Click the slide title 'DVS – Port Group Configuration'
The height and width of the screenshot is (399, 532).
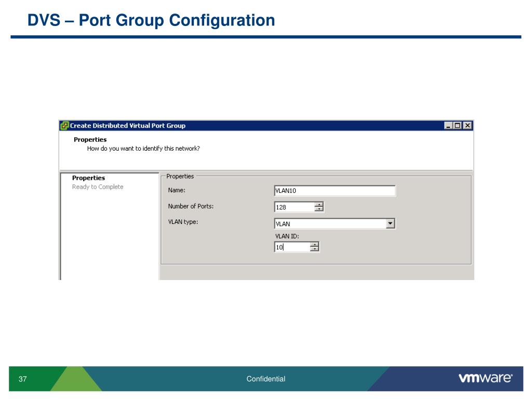(151, 20)
